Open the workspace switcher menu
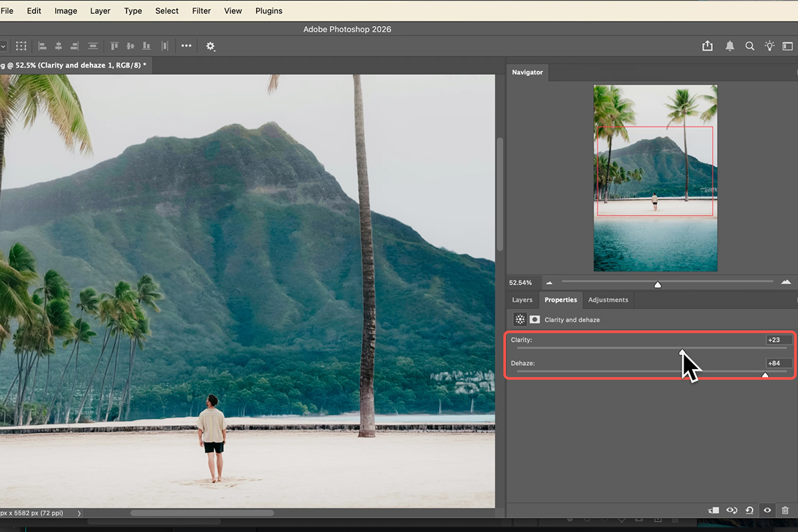Screen dimensions: 798x532 pos(787,46)
